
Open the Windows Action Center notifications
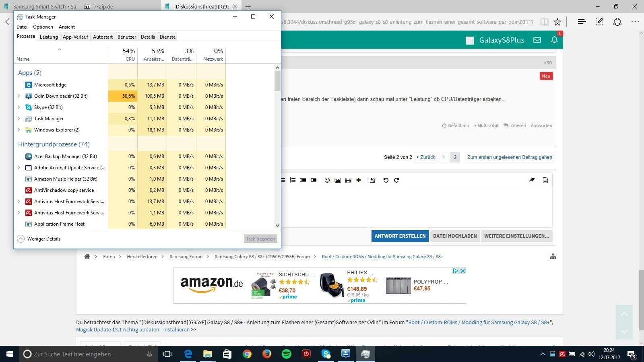pos(632,354)
